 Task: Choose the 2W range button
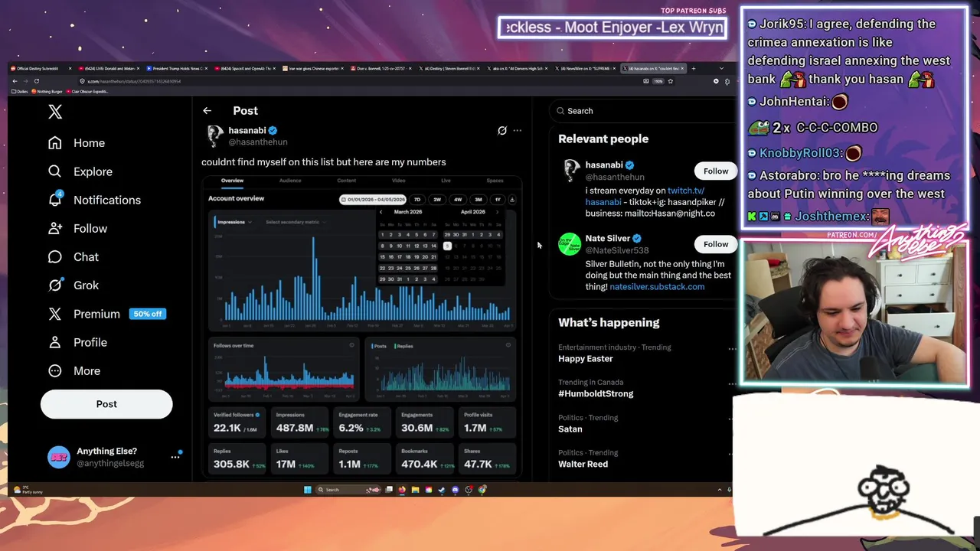pyautogui.click(x=437, y=200)
